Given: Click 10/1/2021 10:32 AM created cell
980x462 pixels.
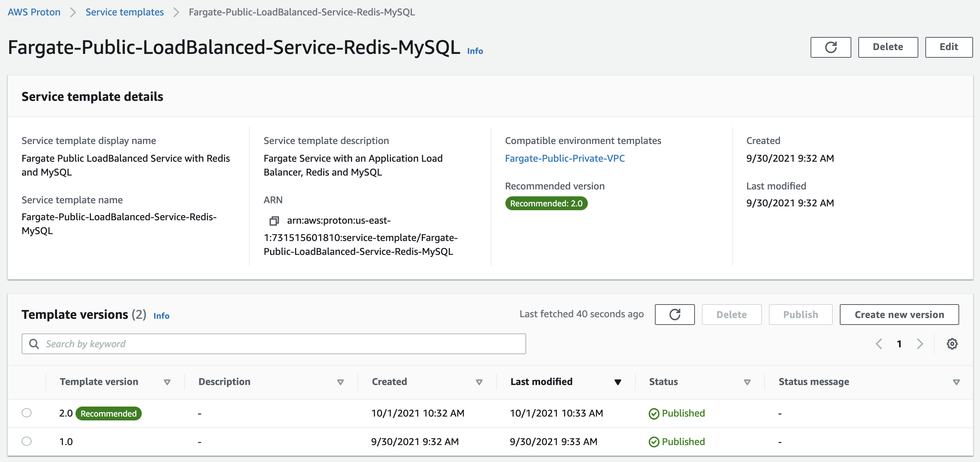Looking at the screenshot, I should pyautogui.click(x=418, y=413).
